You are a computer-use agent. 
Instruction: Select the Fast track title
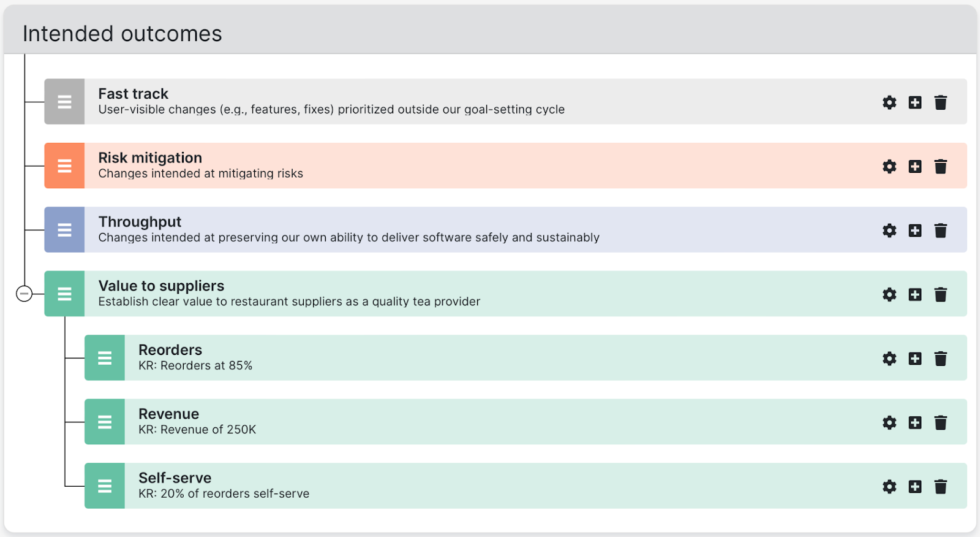tap(133, 94)
